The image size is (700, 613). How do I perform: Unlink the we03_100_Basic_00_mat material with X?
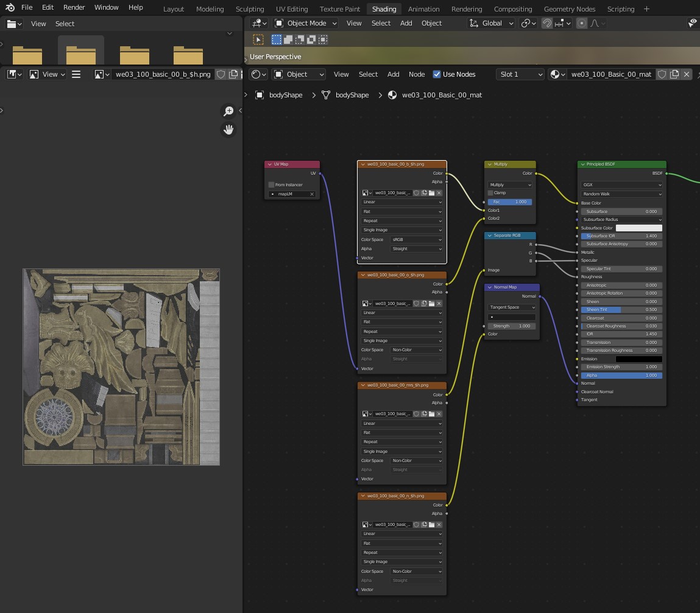click(687, 74)
